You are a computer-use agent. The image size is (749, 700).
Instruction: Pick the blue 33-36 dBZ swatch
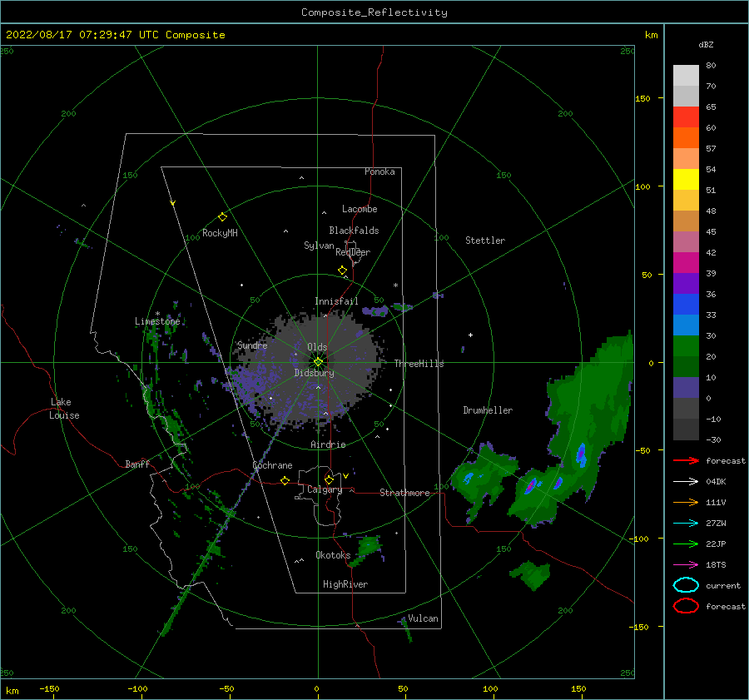click(686, 305)
